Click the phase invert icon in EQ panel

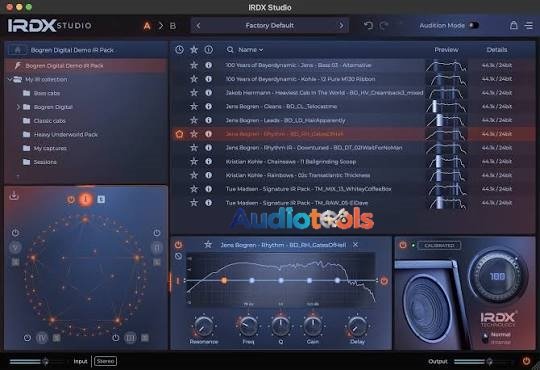coord(178,256)
